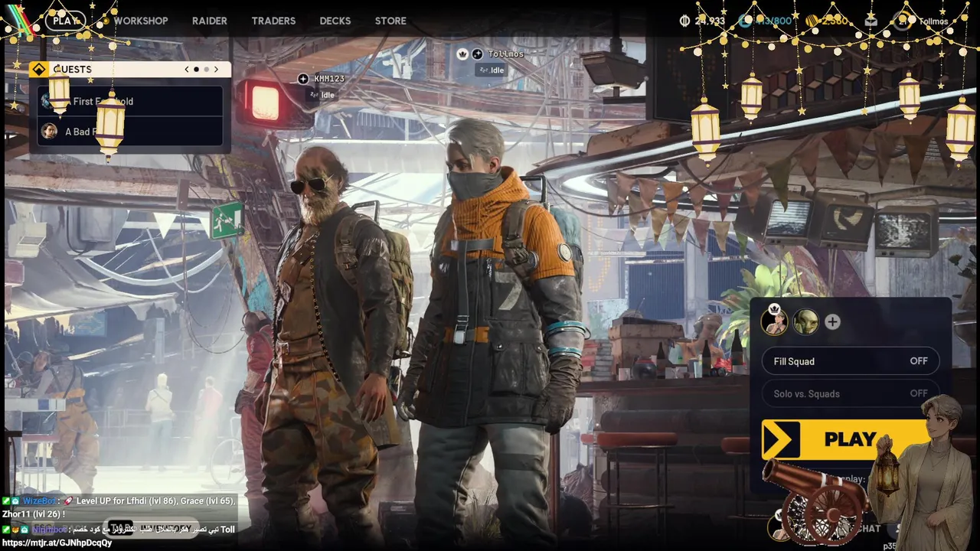Click the arrow emblem on the yellow Play button

(x=780, y=439)
